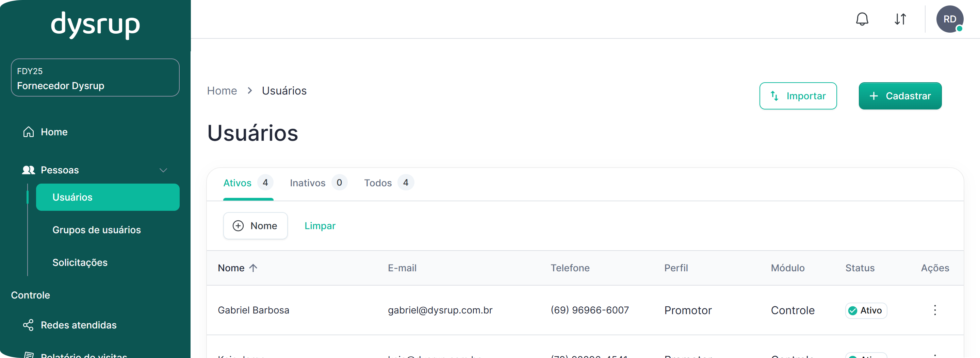Click phone number (69) 96966-6007
Image resolution: width=980 pixels, height=358 pixels.
point(589,310)
